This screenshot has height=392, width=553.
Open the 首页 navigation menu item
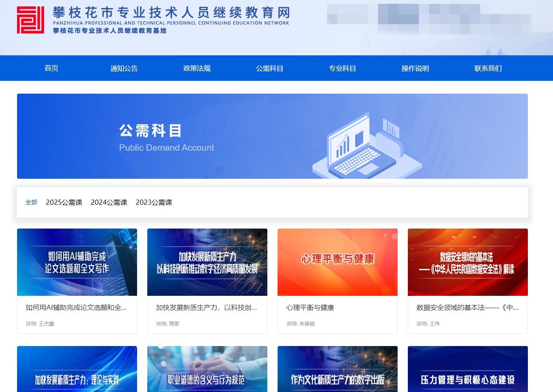[x=52, y=68]
